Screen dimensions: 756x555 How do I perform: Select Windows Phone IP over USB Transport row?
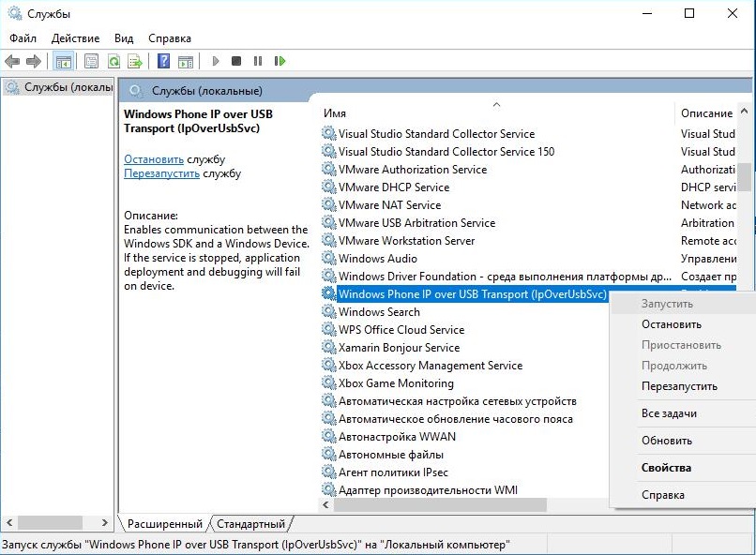pyautogui.click(x=473, y=293)
